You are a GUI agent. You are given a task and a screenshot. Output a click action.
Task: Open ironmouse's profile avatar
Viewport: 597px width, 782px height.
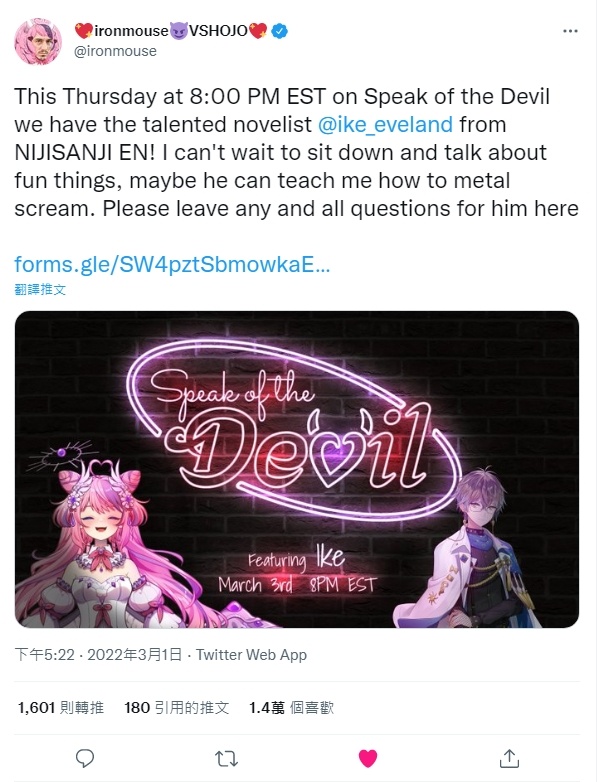tap(38, 41)
